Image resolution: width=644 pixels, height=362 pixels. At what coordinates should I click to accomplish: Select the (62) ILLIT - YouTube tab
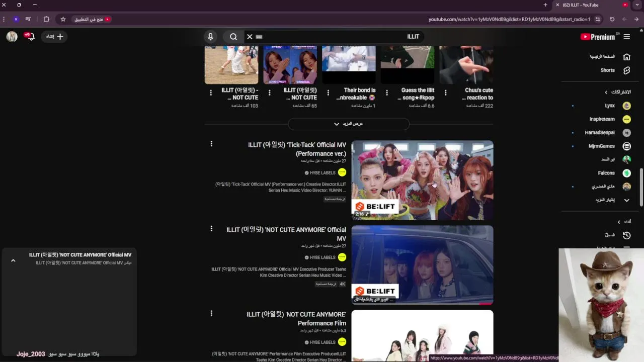tap(592, 5)
